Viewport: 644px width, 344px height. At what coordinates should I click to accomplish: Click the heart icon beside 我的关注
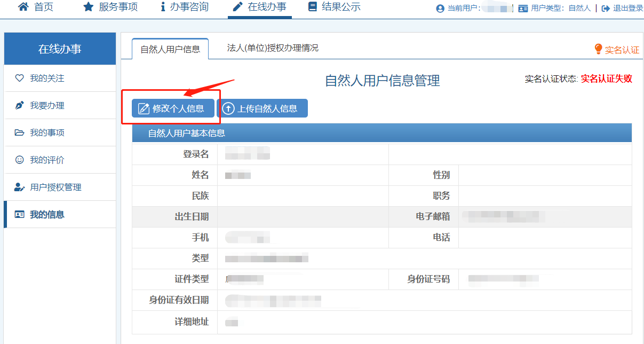[20, 79]
